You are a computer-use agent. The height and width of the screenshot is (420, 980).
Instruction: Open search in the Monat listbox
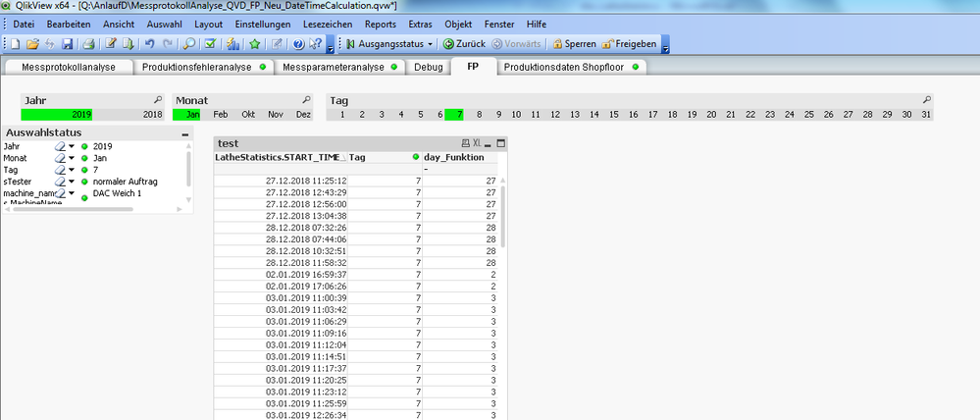pos(306,100)
